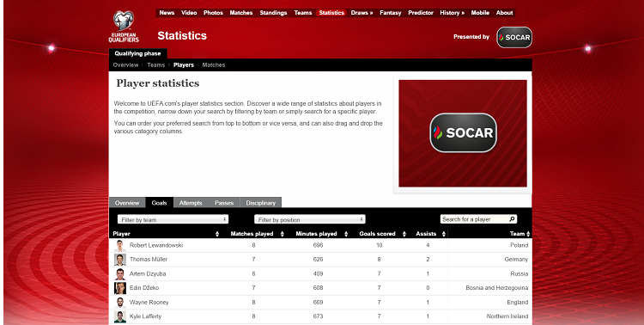Click Northern Ireland team cell

(507, 316)
